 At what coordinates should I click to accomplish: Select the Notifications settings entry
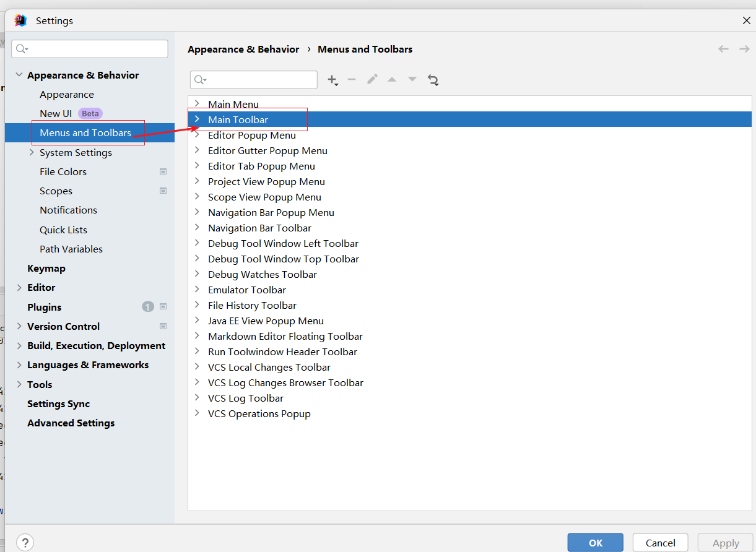pos(68,210)
